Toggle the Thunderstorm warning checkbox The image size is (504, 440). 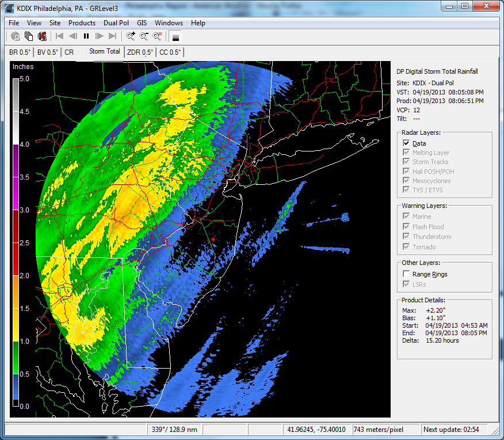tap(406, 236)
